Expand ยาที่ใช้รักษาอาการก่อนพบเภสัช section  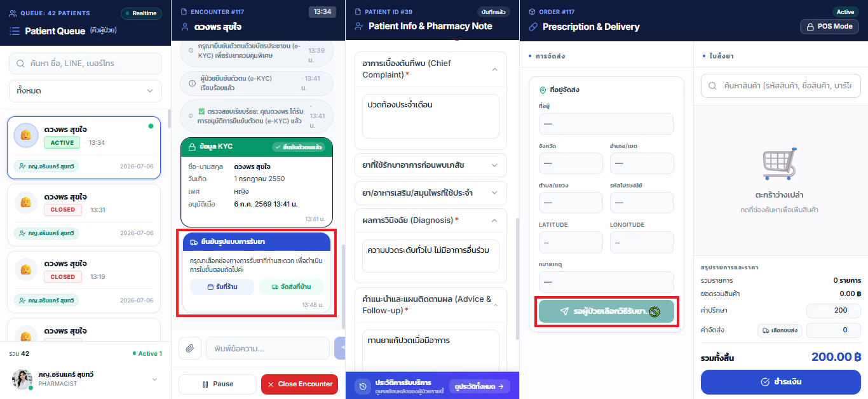430,165
